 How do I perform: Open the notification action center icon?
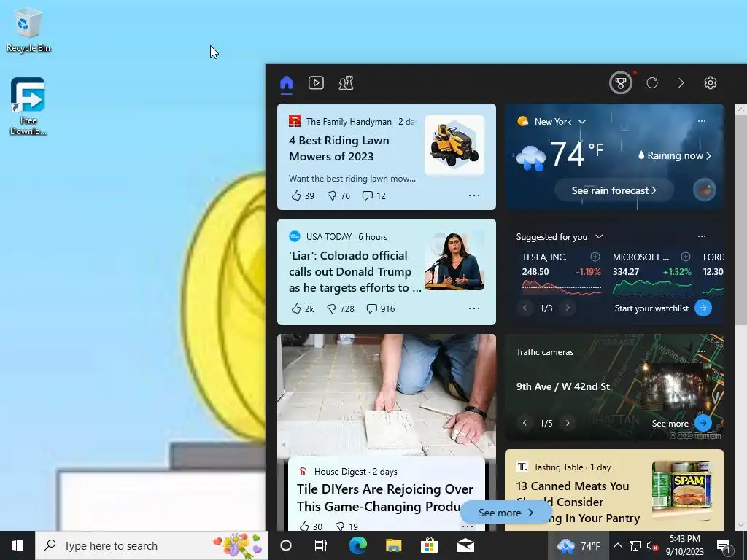pyautogui.click(x=724, y=545)
